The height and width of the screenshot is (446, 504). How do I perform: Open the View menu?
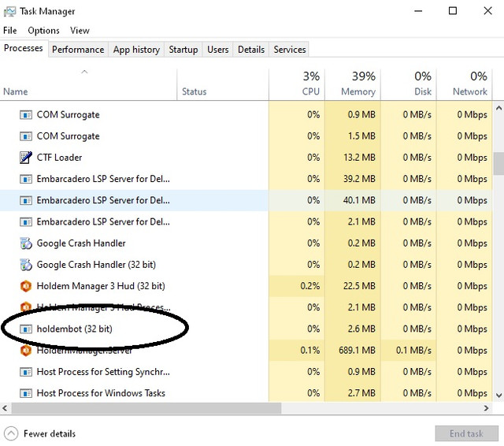click(80, 31)
